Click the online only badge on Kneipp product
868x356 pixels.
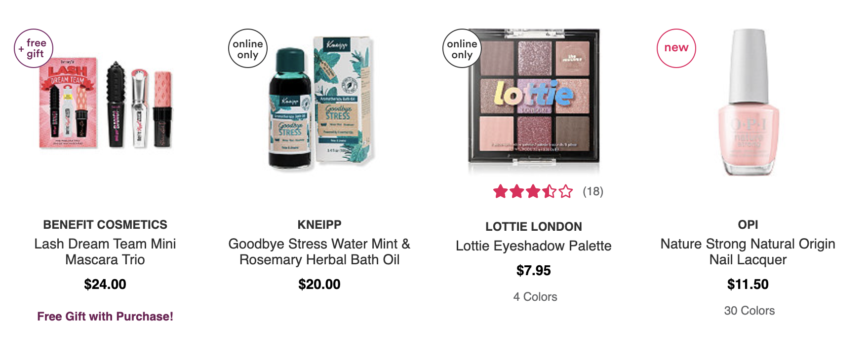coord(248,48)
